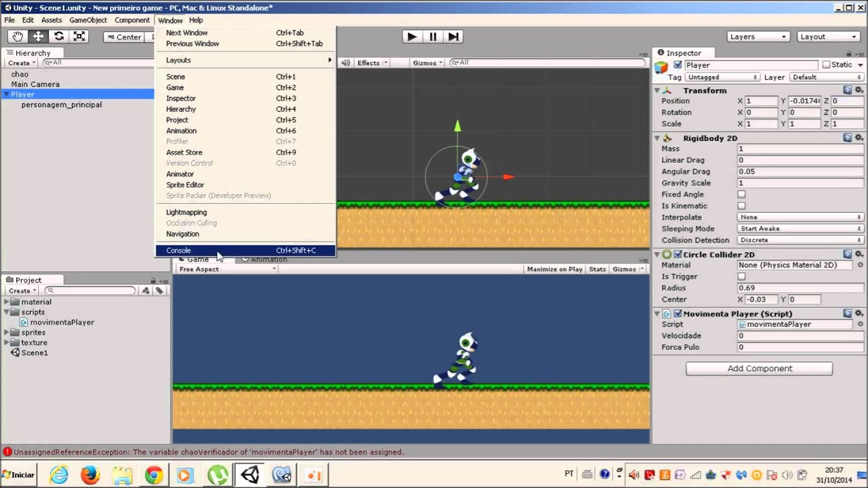Start Play mode
Viewport: 868px width, 488px height.
tap(412, 37)
